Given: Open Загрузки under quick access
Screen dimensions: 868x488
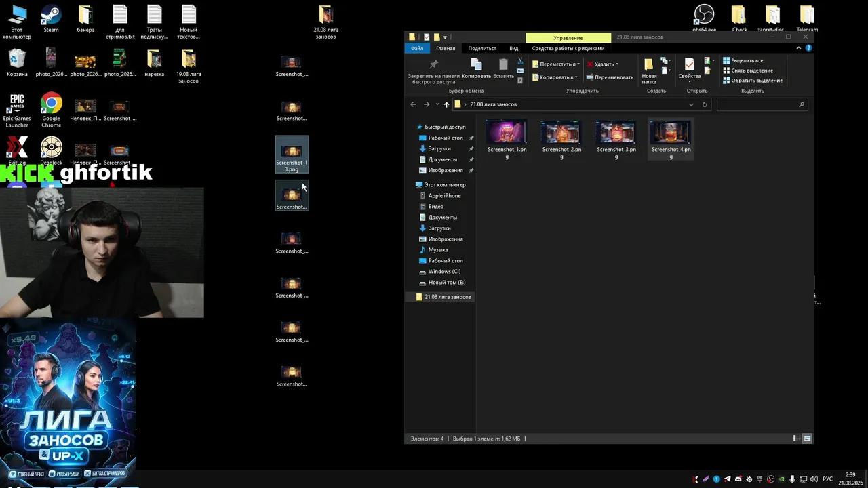Looking at the screenshot, I should (439, 148).
